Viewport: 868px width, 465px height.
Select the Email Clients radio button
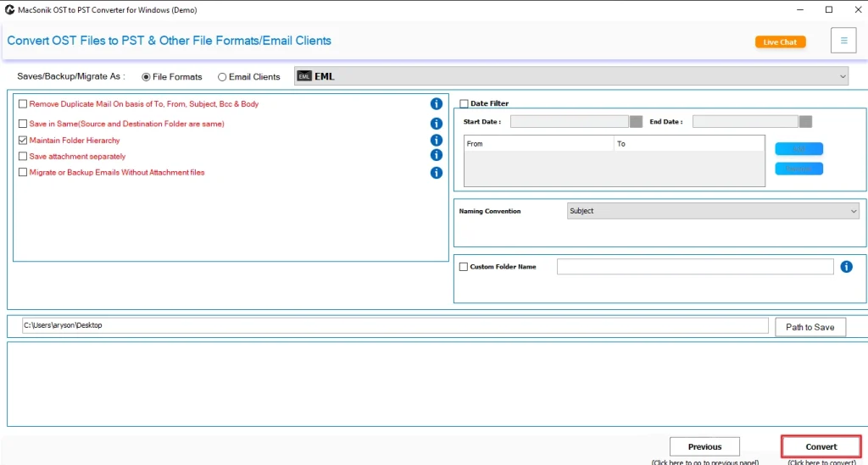tap(222, 77)
